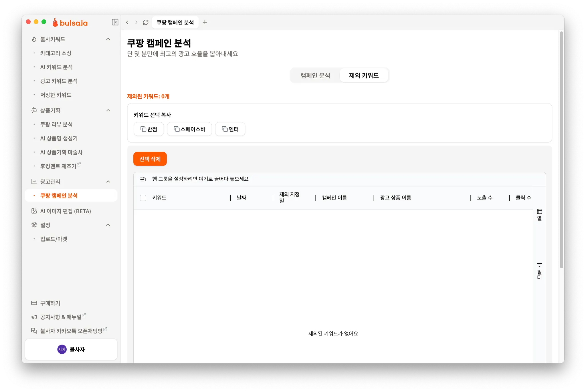Open the 공지사항 & 매뉴얼 link
This screenshot has width=586, height=392.
[61, 317]
